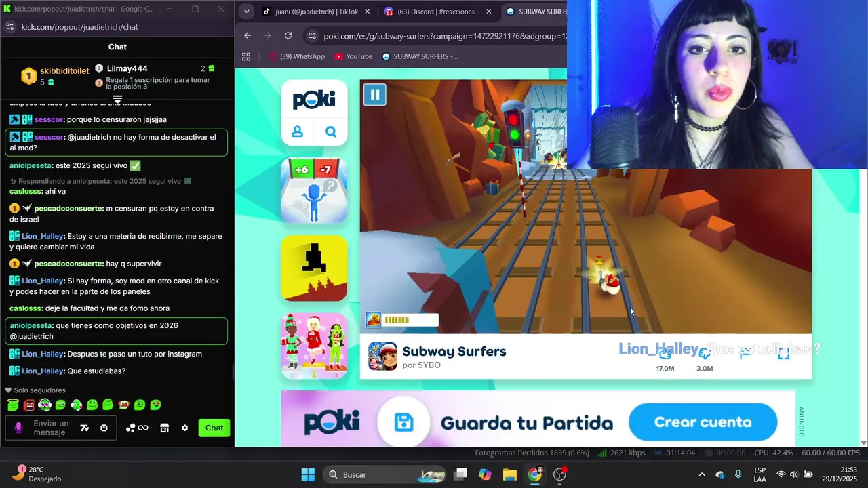This screenshot has width=868, height=488.
Task: Open site info for kick.com popout
Action: tap(9, 27)
